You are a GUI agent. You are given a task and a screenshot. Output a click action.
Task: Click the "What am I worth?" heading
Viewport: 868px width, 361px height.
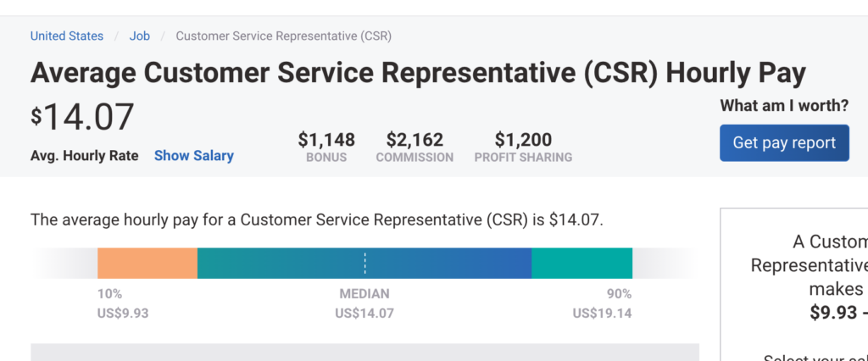click(x=784, y=106)
